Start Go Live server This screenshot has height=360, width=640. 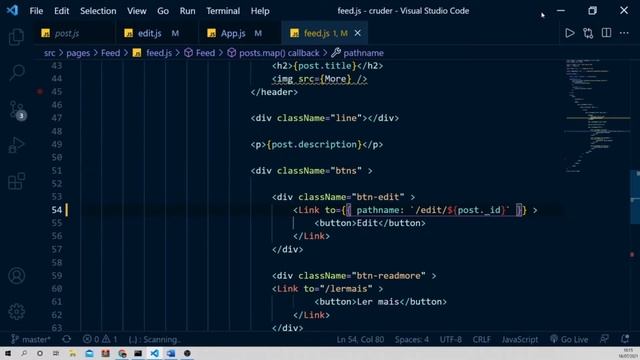(x=569, y=339)
